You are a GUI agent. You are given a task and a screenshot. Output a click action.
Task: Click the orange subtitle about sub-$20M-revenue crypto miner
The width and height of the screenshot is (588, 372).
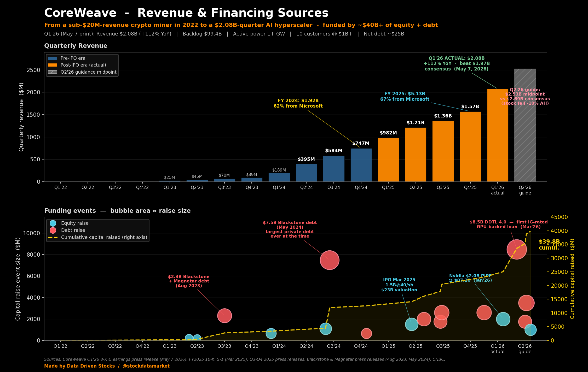pos(241,25)
